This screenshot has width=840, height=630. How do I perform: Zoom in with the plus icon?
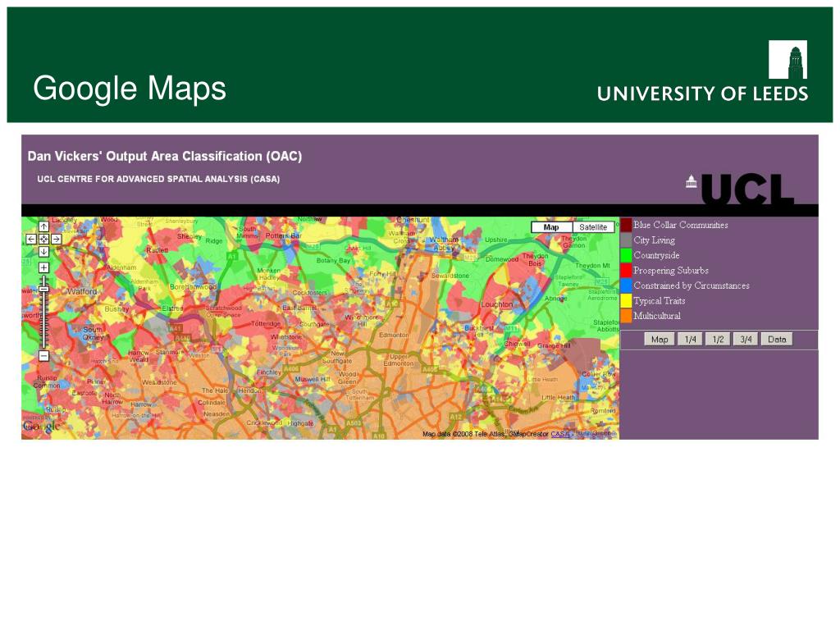point(44,267)
